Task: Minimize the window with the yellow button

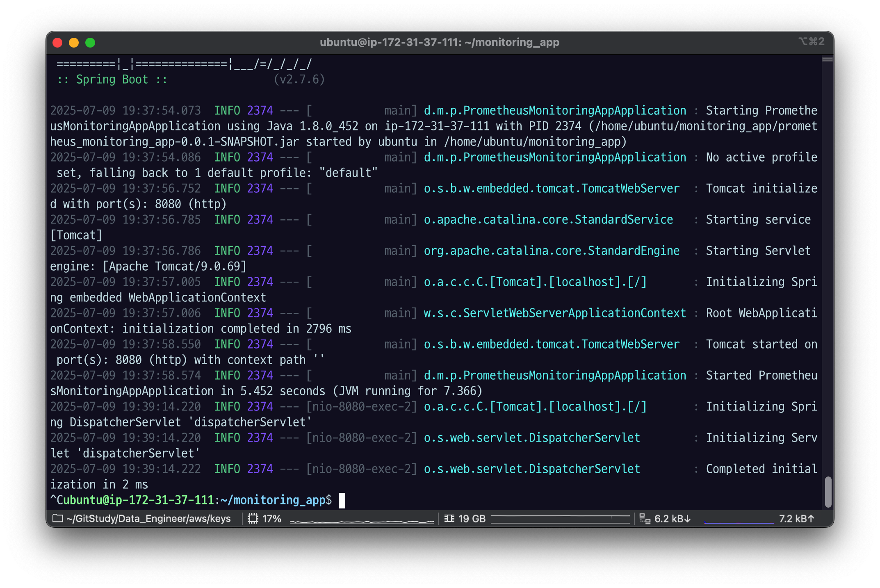Action: tap(74, 43)
